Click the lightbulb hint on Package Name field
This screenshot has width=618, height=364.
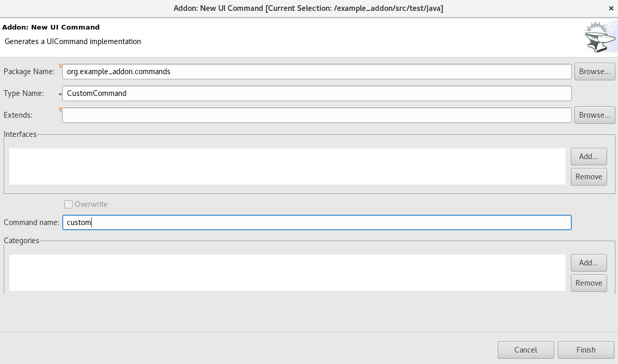(60, 66)
